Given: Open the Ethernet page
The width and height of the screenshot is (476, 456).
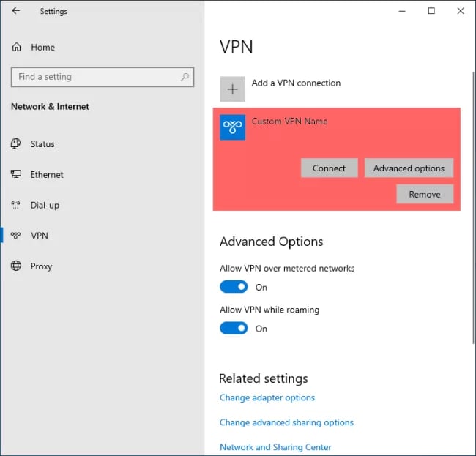Looking at the screenshot, I should tap(47, 174).
